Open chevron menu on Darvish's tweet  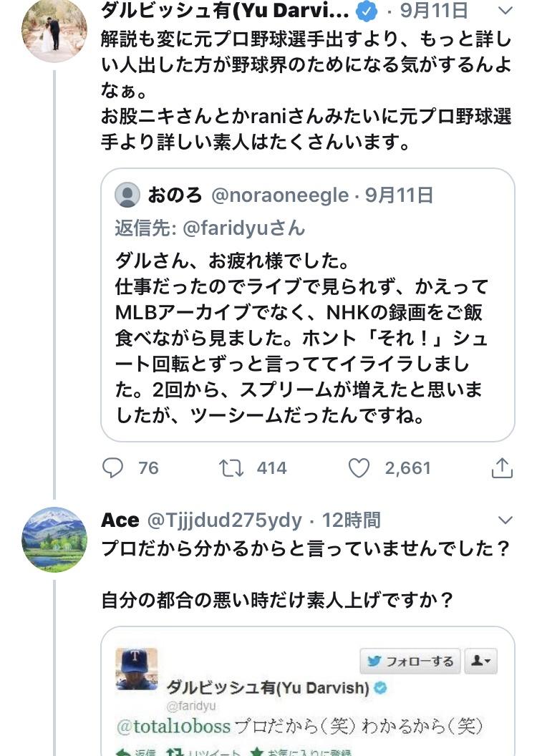(x=505, y=11)
